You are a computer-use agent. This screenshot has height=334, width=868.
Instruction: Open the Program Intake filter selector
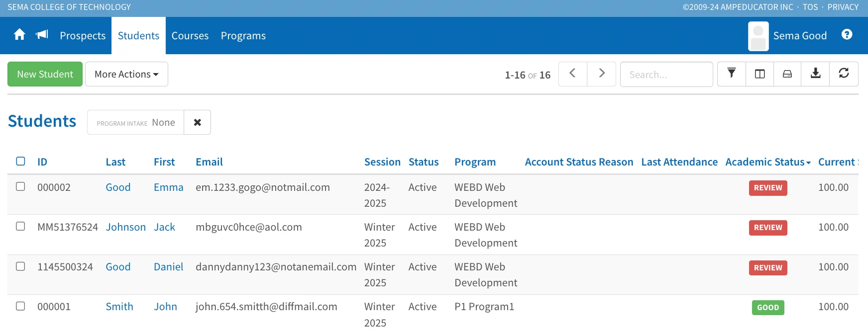pyautogui.click(x=135, y=122)
